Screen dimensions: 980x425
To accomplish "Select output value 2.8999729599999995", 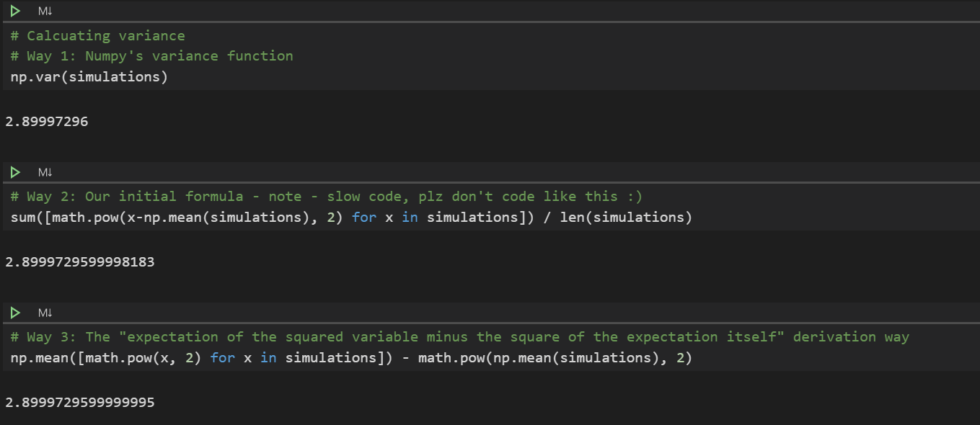I will click(x=80, y=402).
